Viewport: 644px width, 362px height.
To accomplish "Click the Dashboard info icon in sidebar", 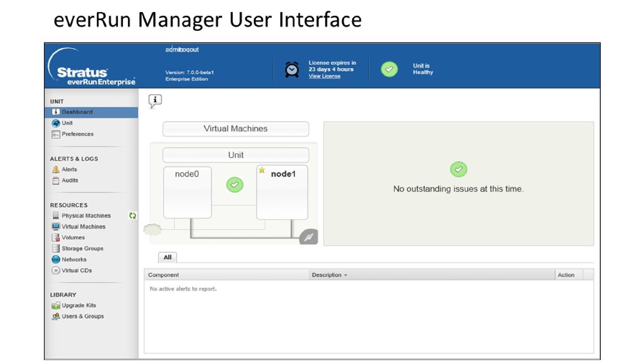I will 56,112.
